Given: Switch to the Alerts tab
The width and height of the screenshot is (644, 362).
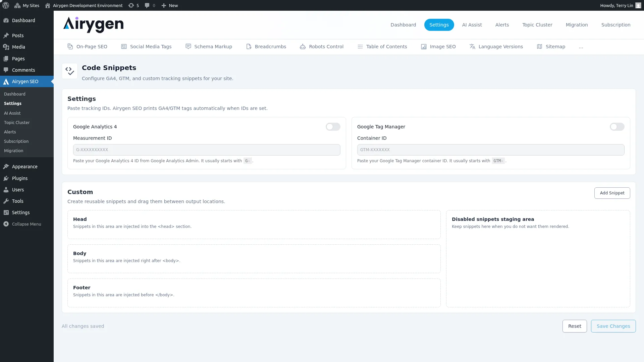Looking at the screenshot, I should (x=502, y=25).
